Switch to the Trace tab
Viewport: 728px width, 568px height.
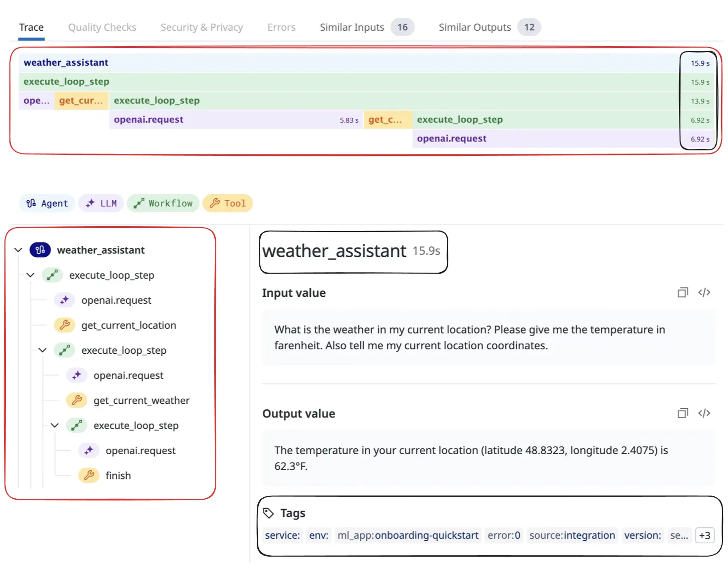pyautogui.click(x=31, y=27)
